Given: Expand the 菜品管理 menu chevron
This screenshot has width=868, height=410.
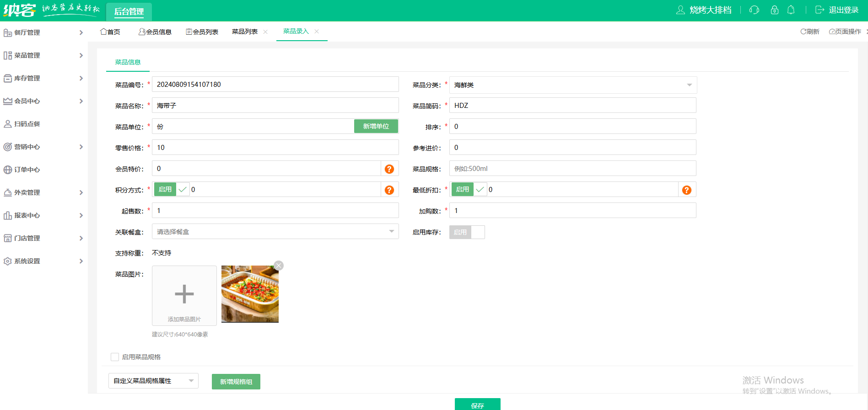Looking at the screenshot, I should coord(81,55).
